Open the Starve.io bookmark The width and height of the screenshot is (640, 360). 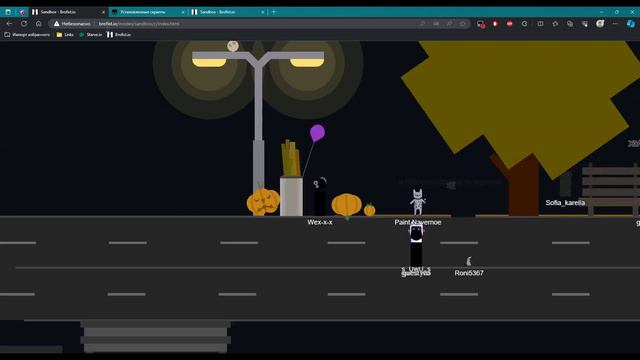click(91, 35)
